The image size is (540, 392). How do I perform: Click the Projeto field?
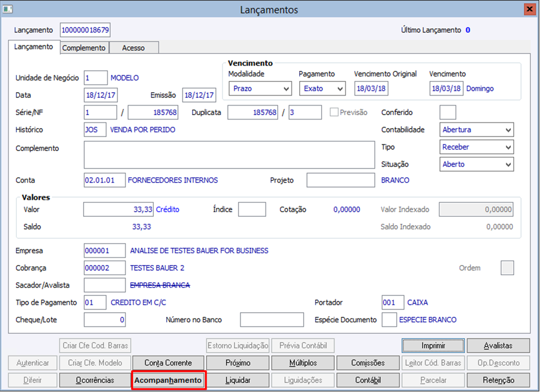point(341,180)
